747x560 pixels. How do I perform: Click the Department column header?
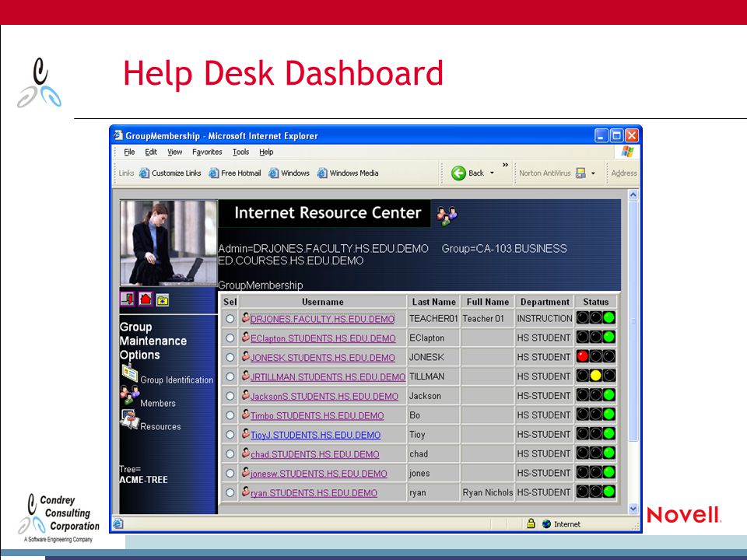pos(545,302)
